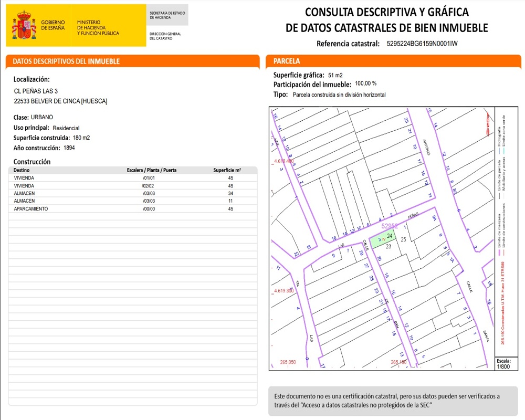Screen dimensions: 525x420
Task: Click the red coordinate '4.619.350' on the map
Action: point(283,291)
